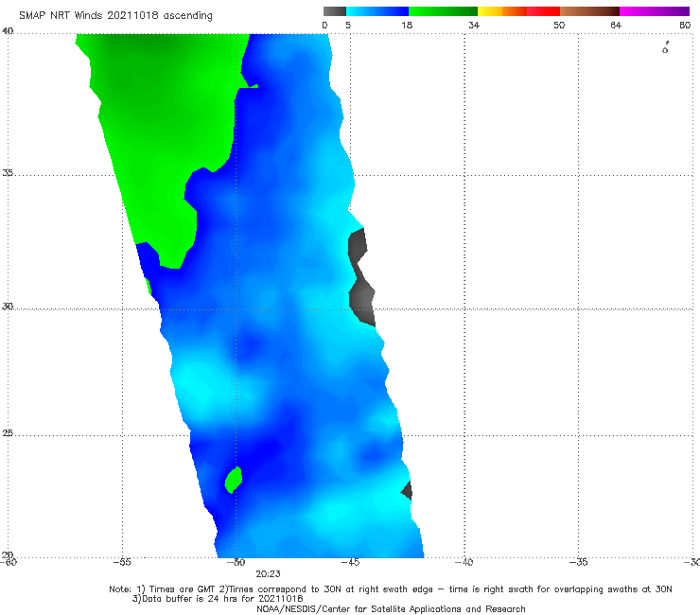Click the '3)Data buffer is 24 hrs' note
Image resolution: width=700 pixels, height=615 pixels.
click(218, 599)
